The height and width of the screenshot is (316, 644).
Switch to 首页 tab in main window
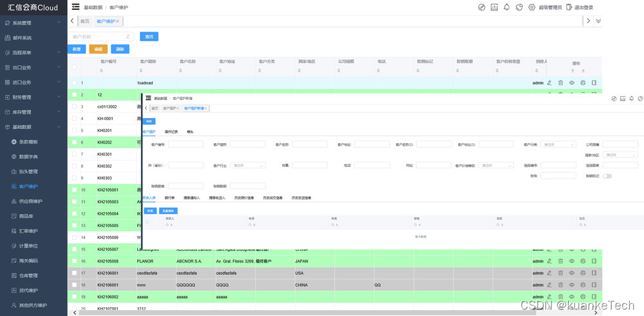click(x=85, y=21)
